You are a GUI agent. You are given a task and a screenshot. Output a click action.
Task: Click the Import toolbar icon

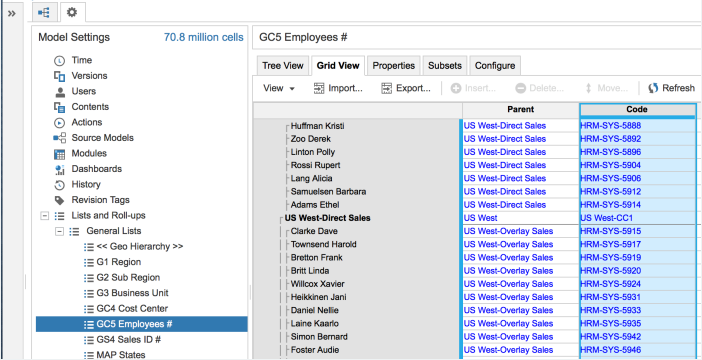pyautogui.click(x=319, y=88)
